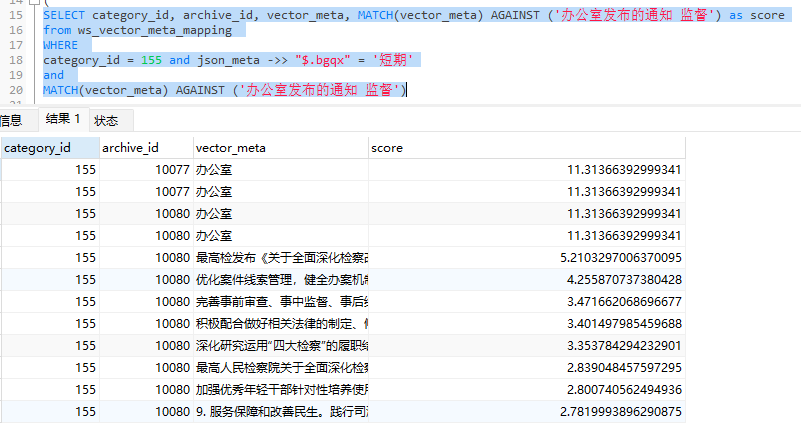Open the 状态 tab
The width and height of the screenshot is (801, 423).
106,120
